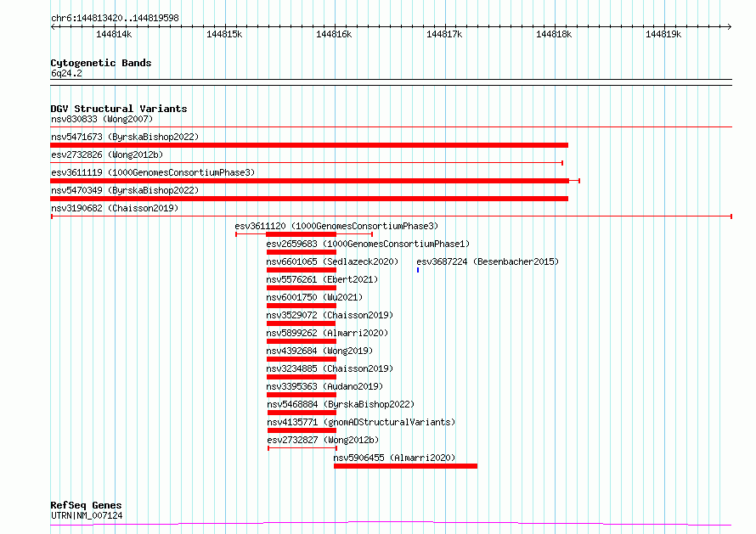Click the 144816k ruler tick label
756x534 pixels.
334,34
